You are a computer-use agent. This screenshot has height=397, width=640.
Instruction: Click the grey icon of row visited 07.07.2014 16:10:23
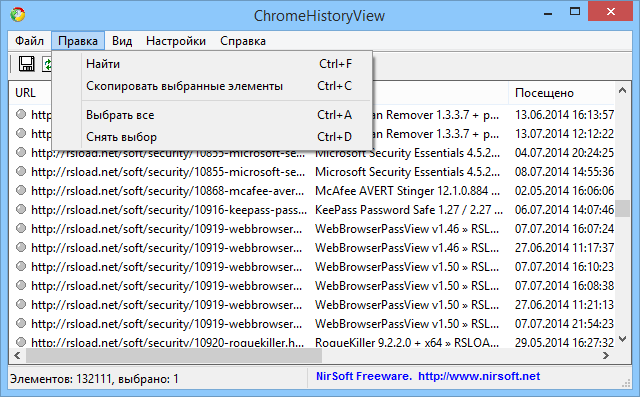(21, 266)
